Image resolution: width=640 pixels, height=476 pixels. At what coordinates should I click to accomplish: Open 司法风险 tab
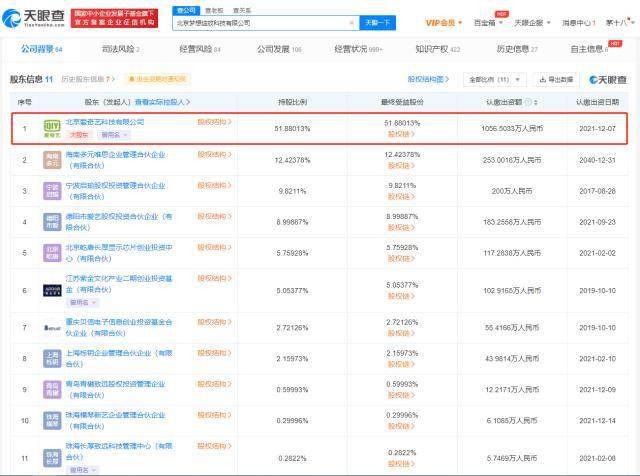(121, 49)
